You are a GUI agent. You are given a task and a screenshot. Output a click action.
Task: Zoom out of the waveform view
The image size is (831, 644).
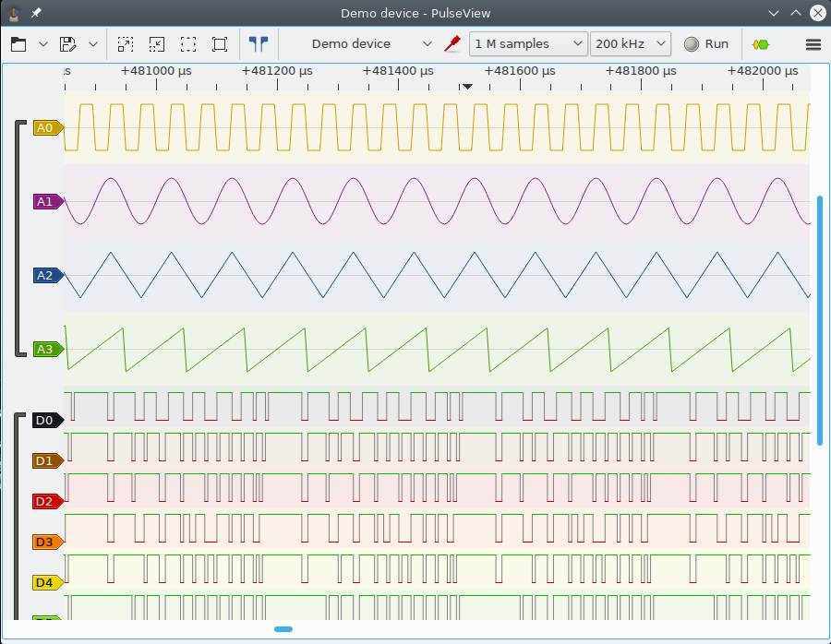click(157, 44)
